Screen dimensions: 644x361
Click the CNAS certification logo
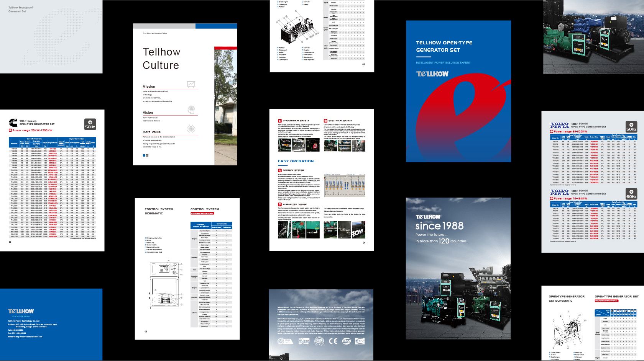[x=347, y=341]
